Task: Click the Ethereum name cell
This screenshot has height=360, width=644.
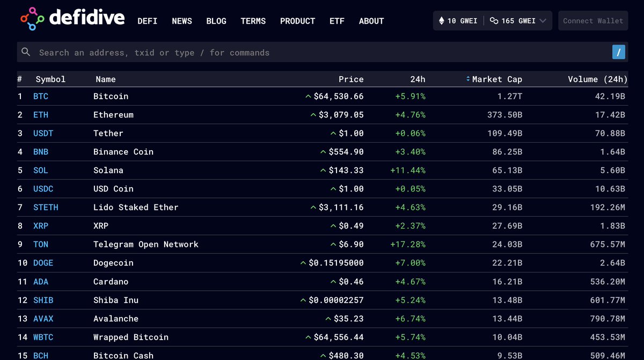Action: coord(113,115)
